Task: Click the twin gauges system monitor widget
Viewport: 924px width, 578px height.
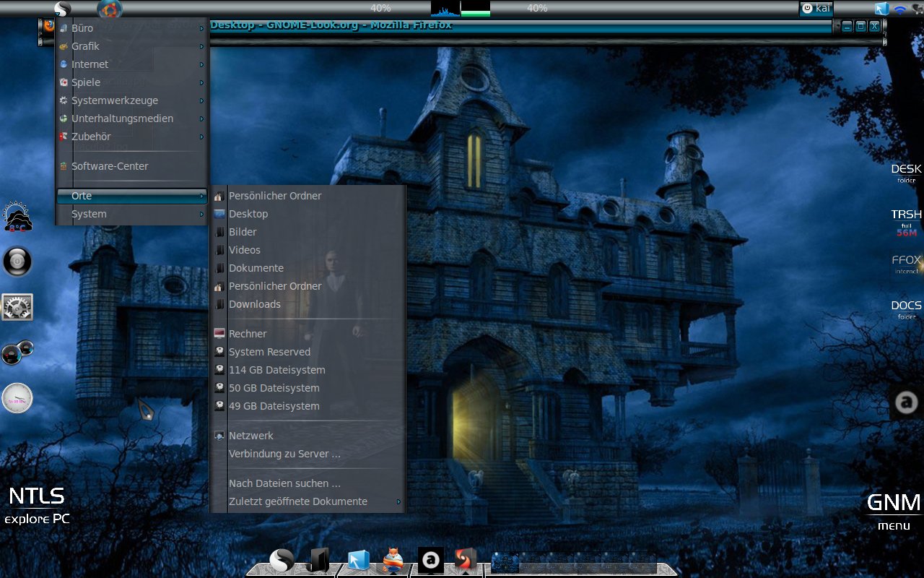Action: coord(17,353)
